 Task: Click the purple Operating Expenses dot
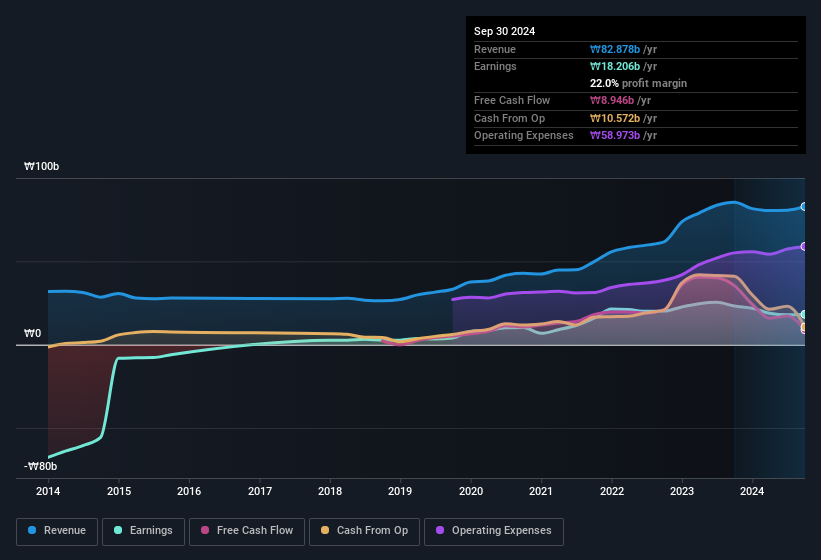coord(441,531)
